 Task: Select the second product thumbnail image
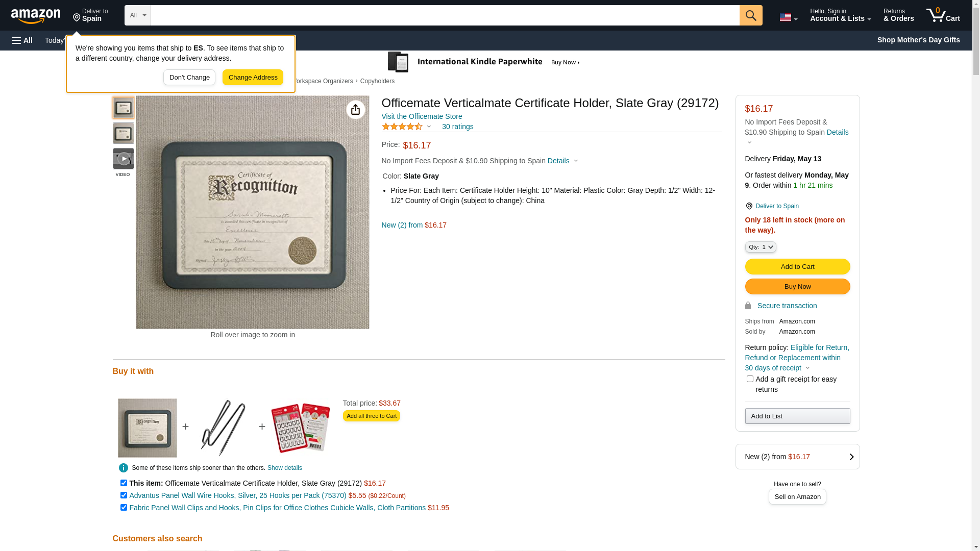[x=124, y=133]
